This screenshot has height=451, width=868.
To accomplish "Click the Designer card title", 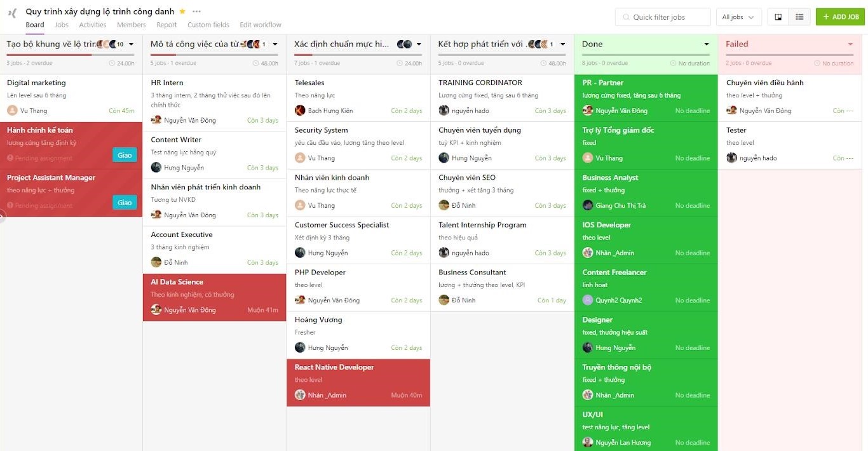I will (x=597, y=320).
